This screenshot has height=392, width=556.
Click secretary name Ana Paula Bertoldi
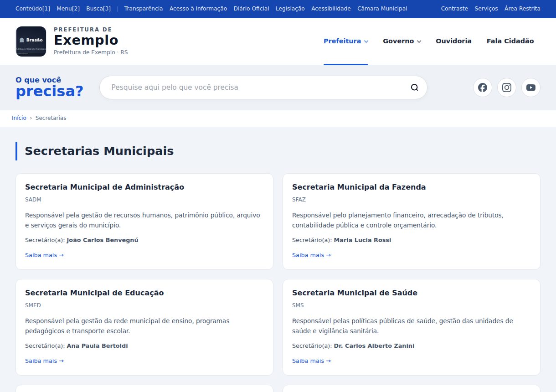[97, 346]
